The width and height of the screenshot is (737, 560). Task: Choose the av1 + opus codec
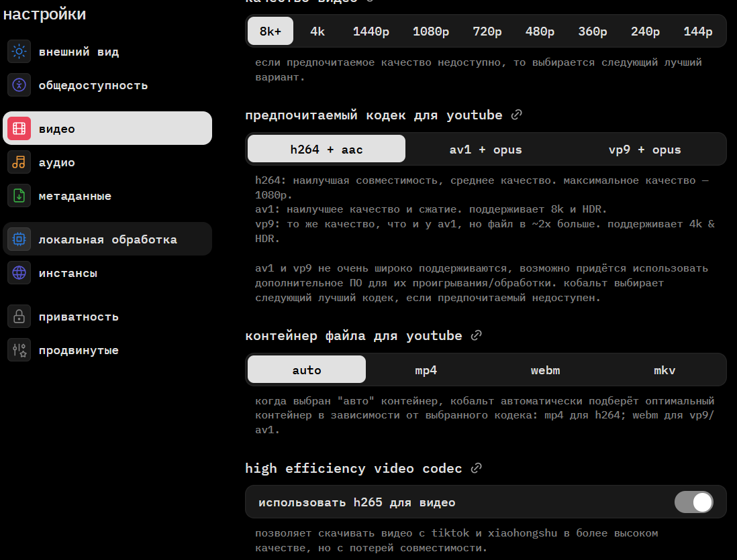(x=485, y=149)
